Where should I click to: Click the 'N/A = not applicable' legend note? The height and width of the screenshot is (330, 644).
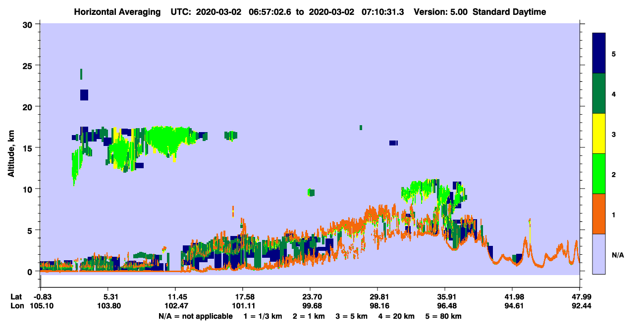[x=195, y=316]
